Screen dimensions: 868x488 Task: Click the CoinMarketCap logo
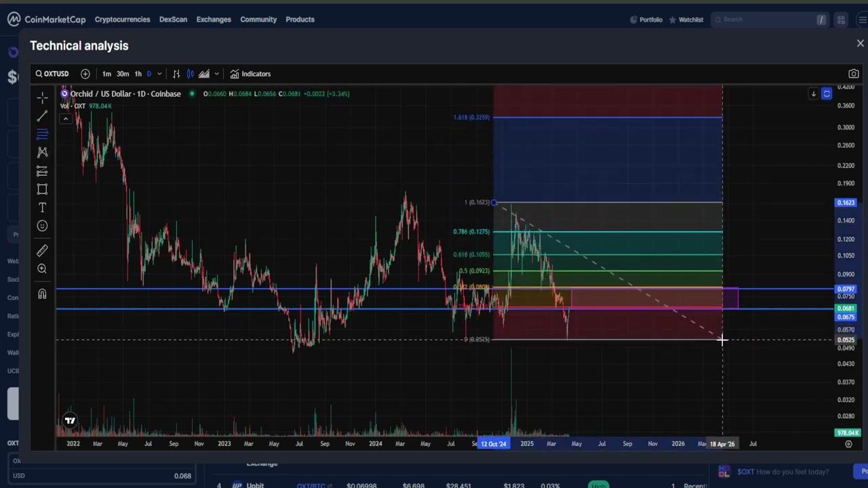point(46,20)
